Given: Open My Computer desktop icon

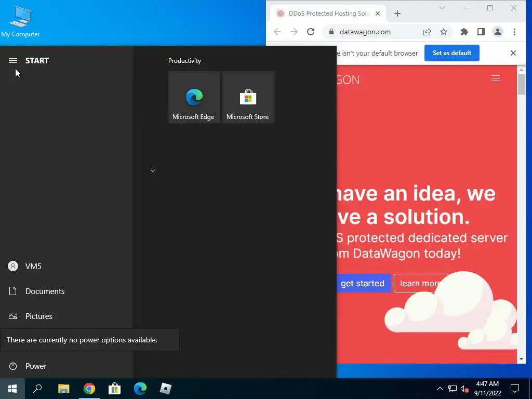Looking at the screenshot, I should (x=20, y=21).
